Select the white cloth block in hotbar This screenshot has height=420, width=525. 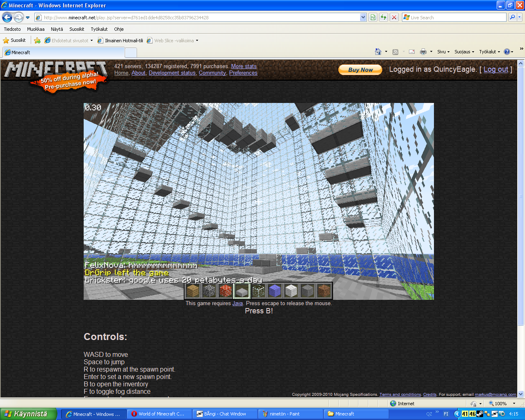tap(291, 291)
